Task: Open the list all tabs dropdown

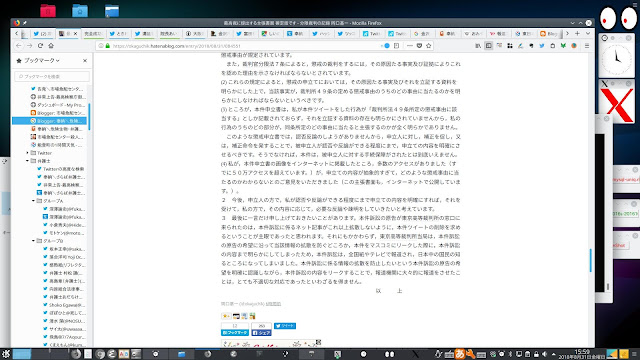Action: coord(588,33)
